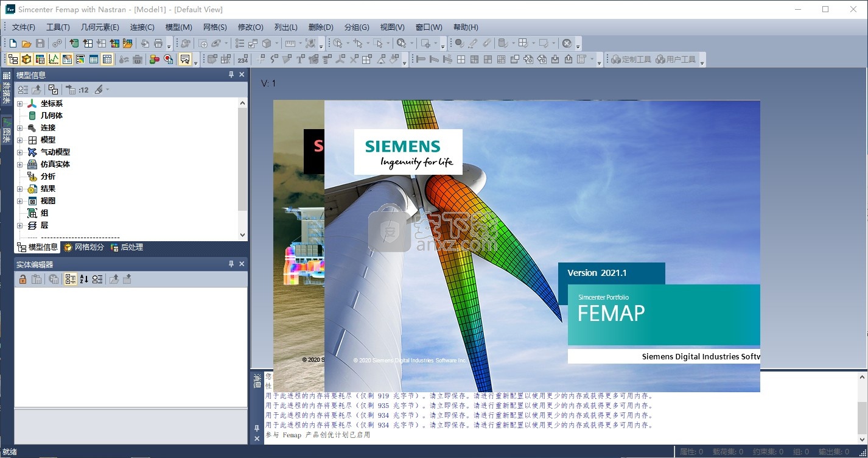Click the Meshing Toolbox cube icon
The height and width of the screenshot is (458, 868).
tap(26, 59)
